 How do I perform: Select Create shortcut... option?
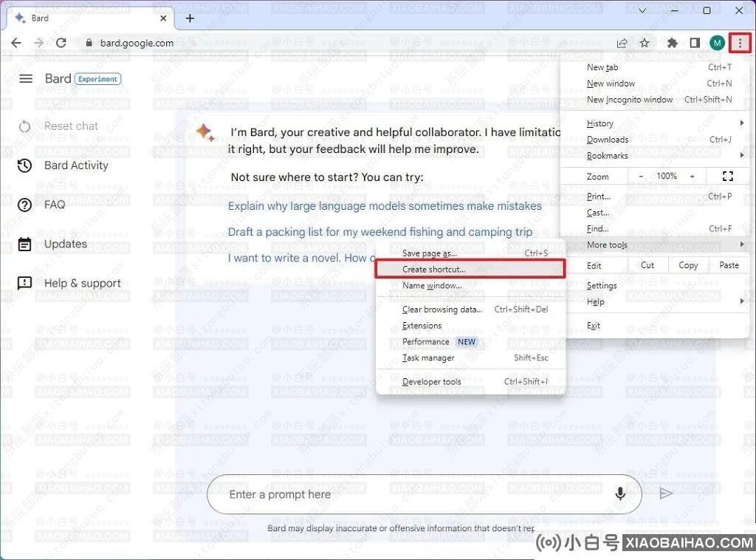[470, 269]
